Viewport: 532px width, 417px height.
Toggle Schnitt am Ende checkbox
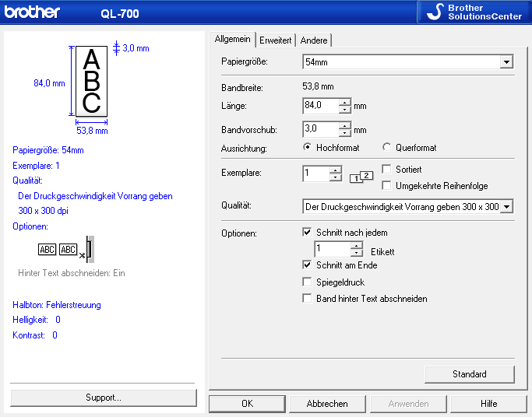click(x=307, y=265)
